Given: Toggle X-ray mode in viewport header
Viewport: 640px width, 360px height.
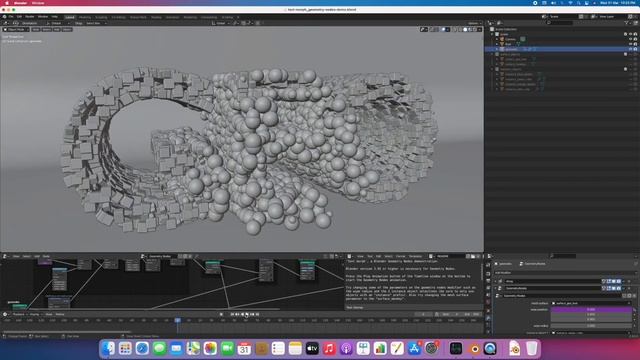Looking at the screenshot, I should [x=455, y=29].
